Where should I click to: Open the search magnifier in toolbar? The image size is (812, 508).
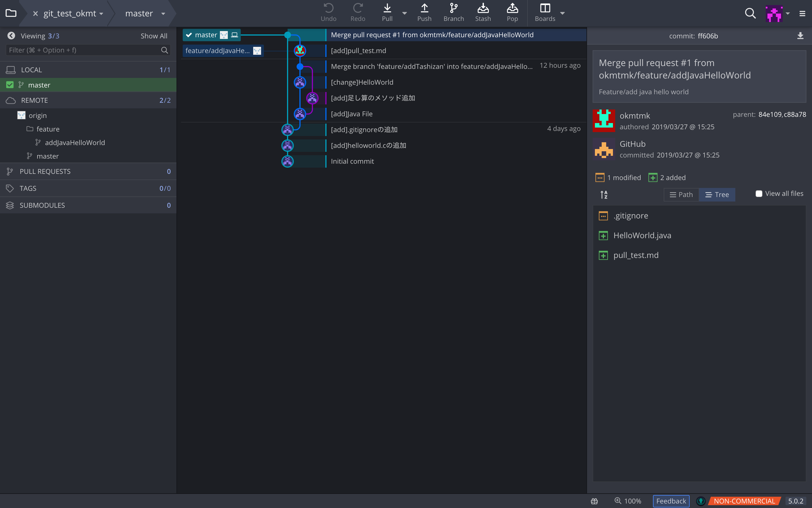click(750, 14)
